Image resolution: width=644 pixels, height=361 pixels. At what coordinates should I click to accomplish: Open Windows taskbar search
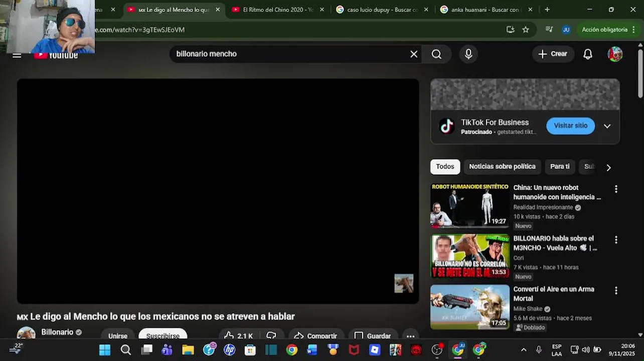pyautogui.click(x=126, y=350)
